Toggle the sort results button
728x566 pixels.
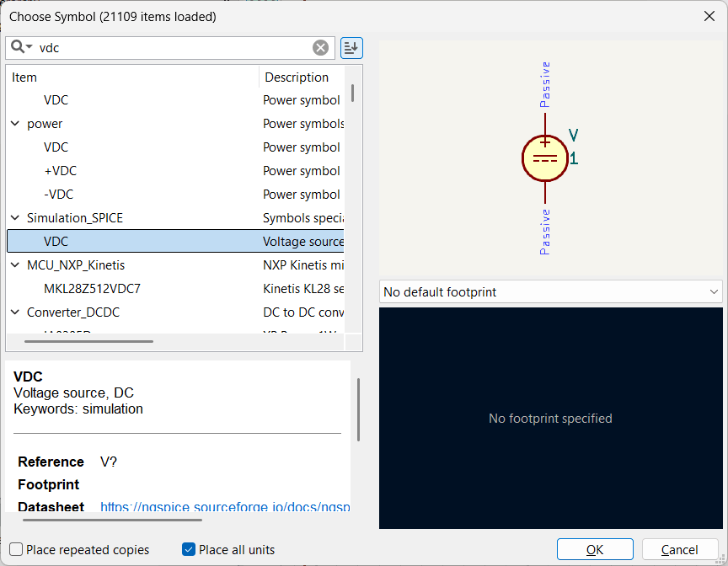click(x=351, y=48)
